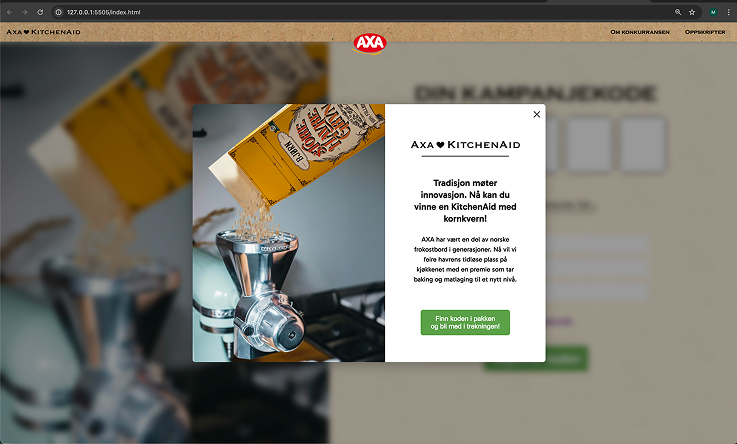Select the last blurred campaign code box
The image size is (737, 444).
pos(642,144)
